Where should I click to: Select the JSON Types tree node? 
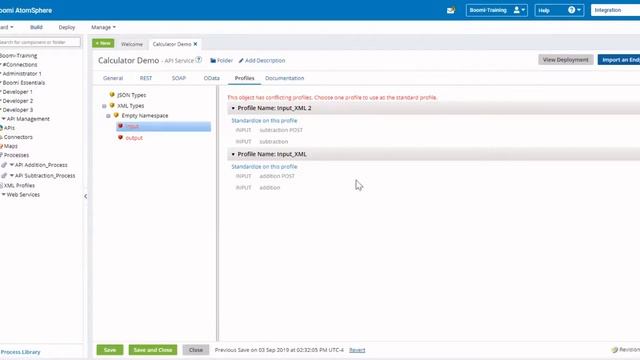click(x=131, y=95)
